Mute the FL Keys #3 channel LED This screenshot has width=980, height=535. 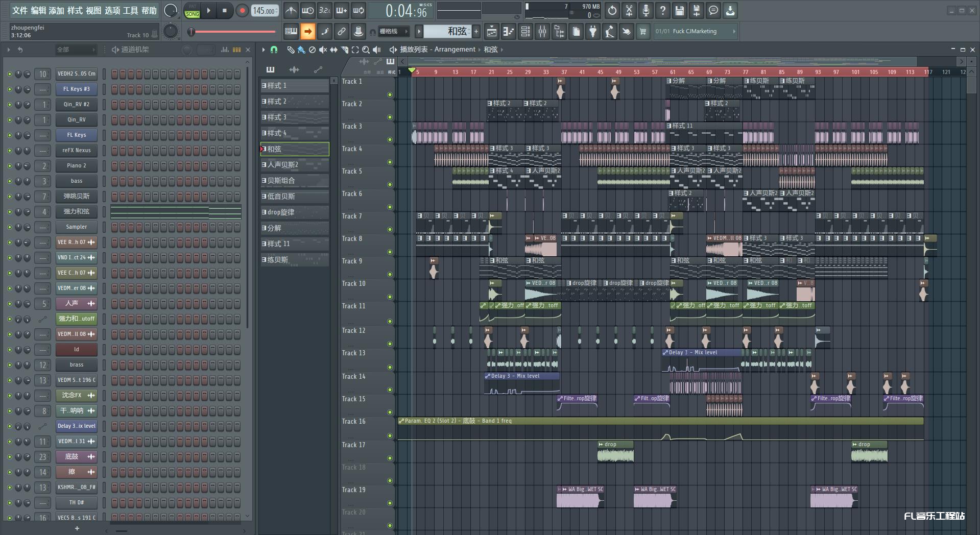pyautogui.click(x=9, y=89)
